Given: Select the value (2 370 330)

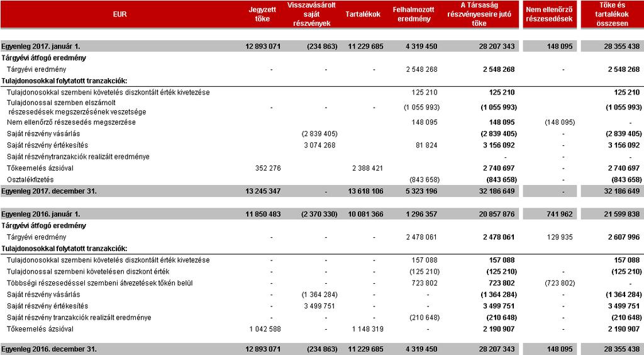Looking at the screenshot, I should (319, 214).
